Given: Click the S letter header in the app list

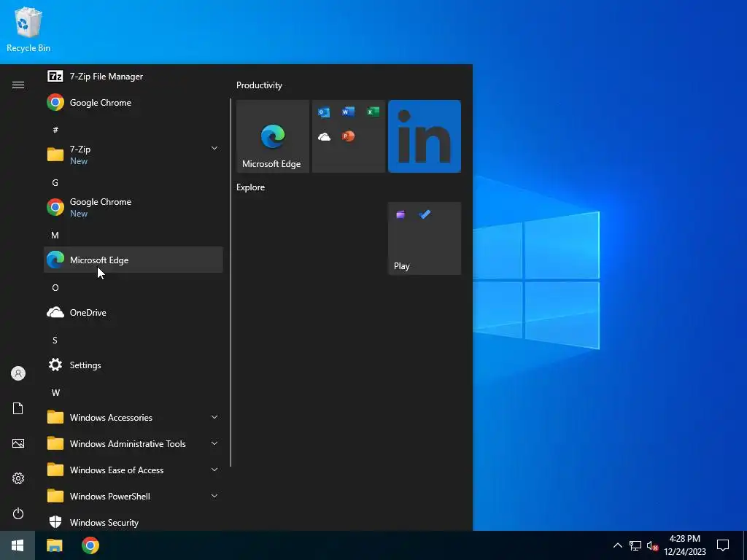Looking at the screenshot, I should [x=55, y=340].
